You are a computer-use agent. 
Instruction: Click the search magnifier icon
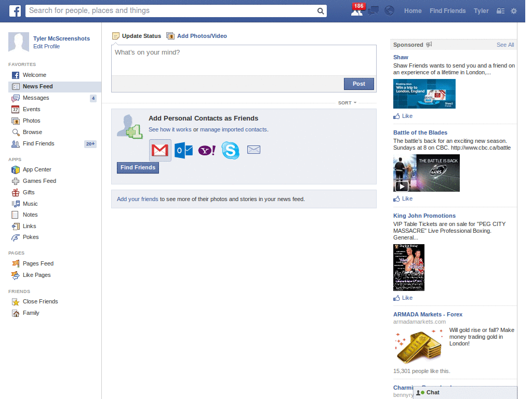click(x=320, y=11)
